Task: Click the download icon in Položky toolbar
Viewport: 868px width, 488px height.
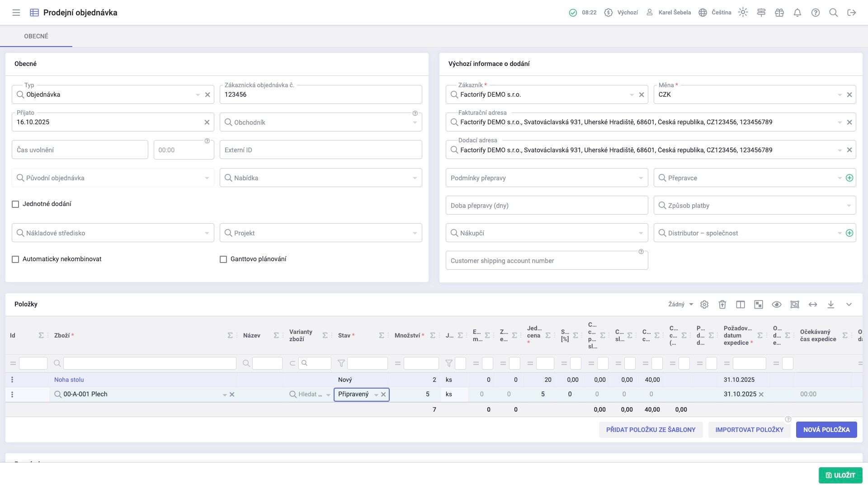Action: [831, 305]
